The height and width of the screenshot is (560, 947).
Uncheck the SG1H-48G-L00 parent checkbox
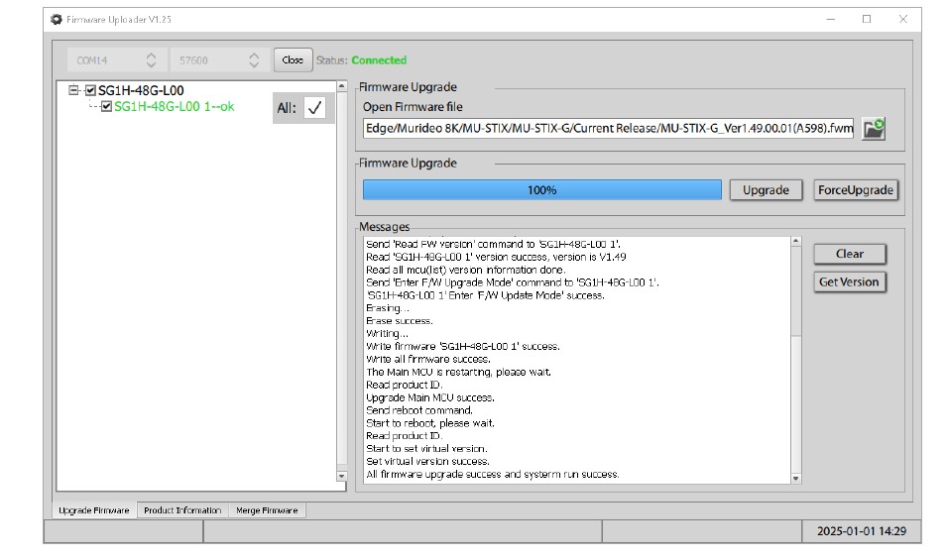coord(91,90)
